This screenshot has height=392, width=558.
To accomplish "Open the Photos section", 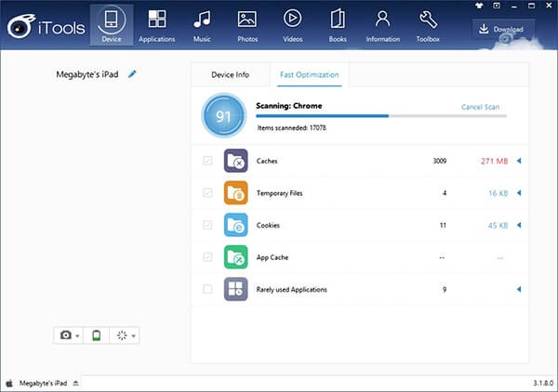I will tap(247, 25).
